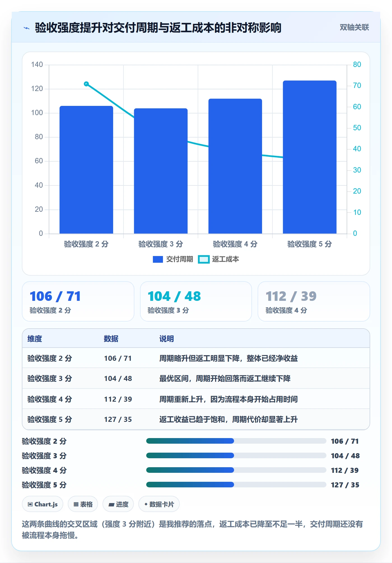The image size is (392, 563).
Task: Click the progress bar for 验收强度 4 分
Action: tap(236, 470)
